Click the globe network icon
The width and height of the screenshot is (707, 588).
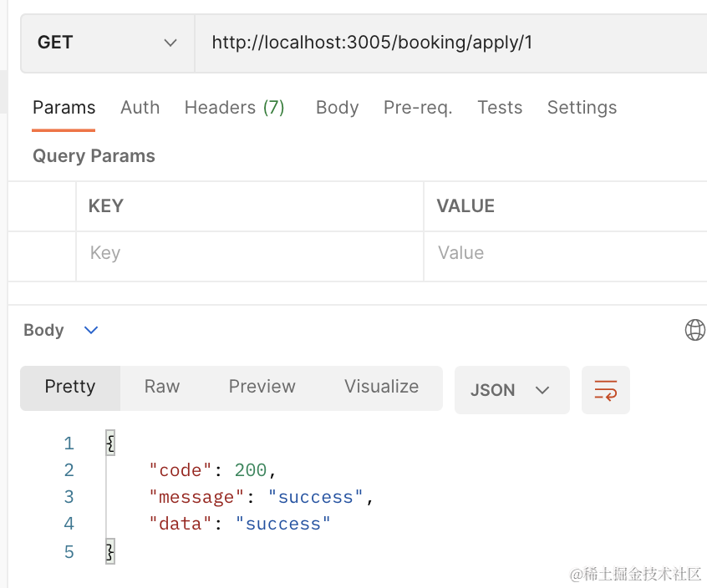point(694,330)
